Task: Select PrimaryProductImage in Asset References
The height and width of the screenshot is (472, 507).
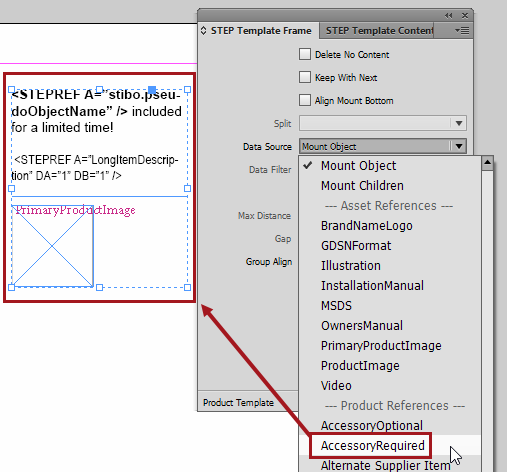Action: click(x=381, y=345)
